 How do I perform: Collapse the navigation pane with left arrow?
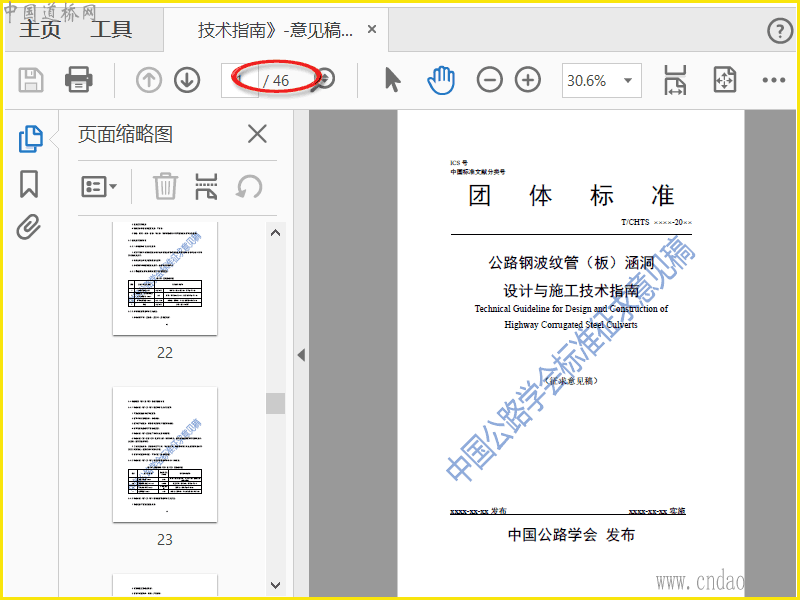(x=301, y=355)
